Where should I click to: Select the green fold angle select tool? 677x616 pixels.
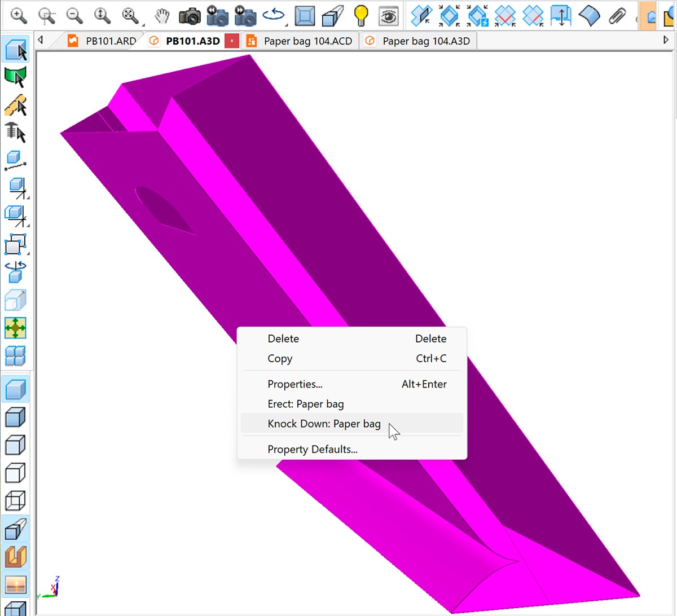pyautogui.click(x=15, y=77)
